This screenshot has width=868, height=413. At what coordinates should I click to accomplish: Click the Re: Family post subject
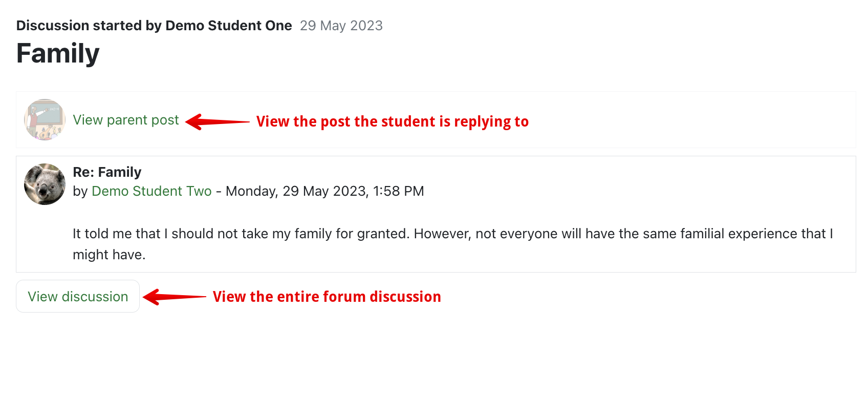point(107,172)
